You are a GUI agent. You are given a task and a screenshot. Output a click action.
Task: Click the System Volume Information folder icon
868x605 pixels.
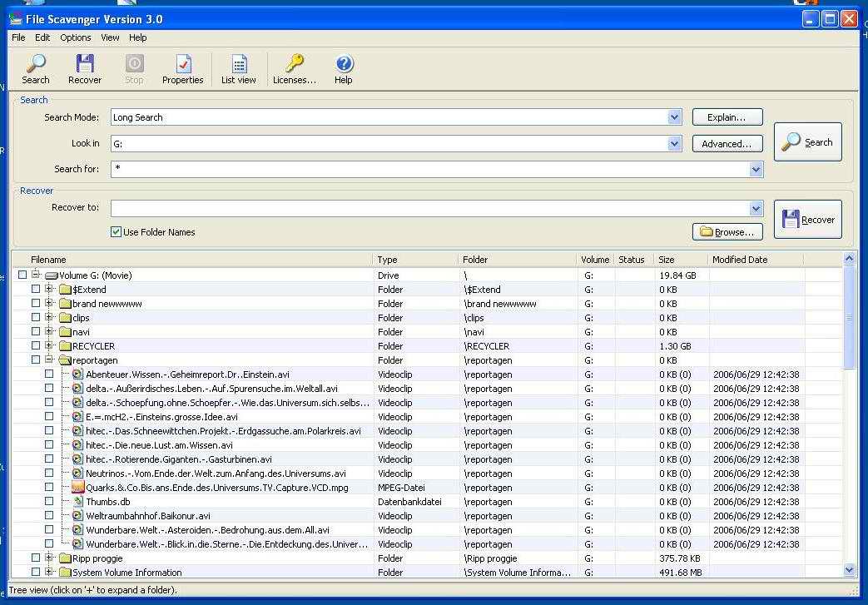(x=65, y=573)
